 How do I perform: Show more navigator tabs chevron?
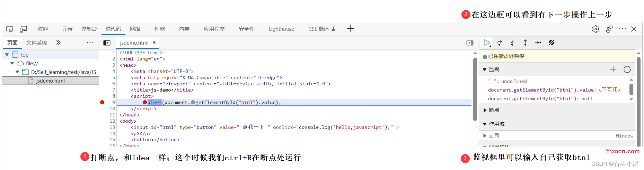pyautogui.click(x=58, y=42)
